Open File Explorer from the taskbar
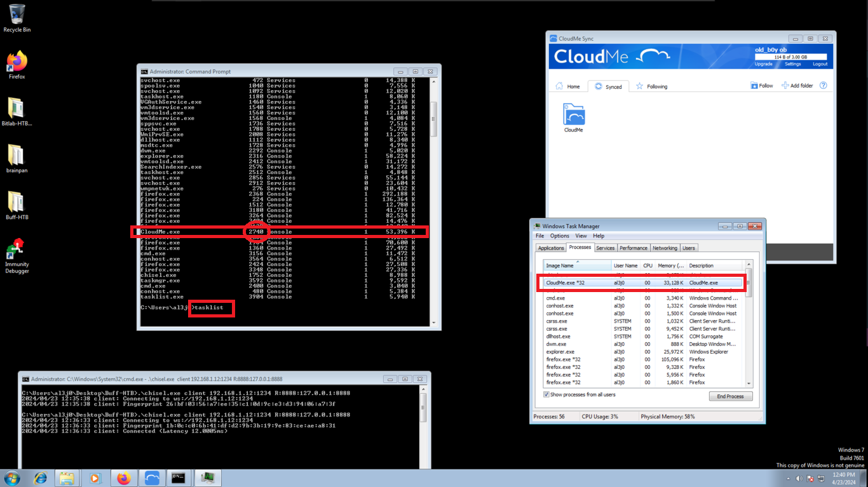Screen dimensions: 868x487 coord(67,478)
